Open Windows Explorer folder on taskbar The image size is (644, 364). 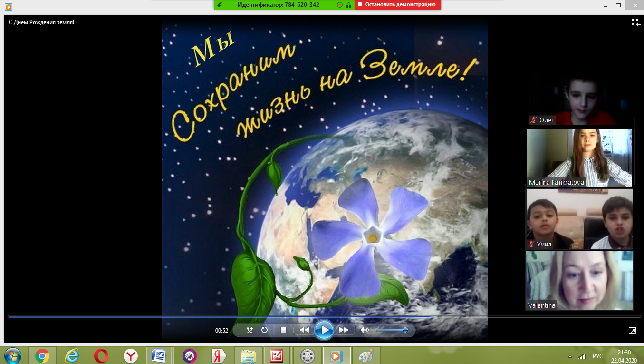pyautogui.click(x=249, y=355)
